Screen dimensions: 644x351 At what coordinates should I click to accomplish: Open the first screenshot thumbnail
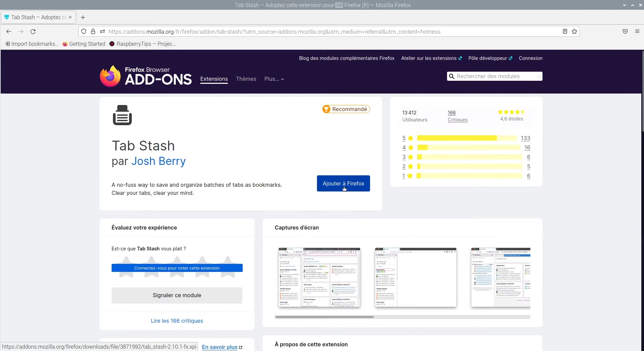click(319, 278)
